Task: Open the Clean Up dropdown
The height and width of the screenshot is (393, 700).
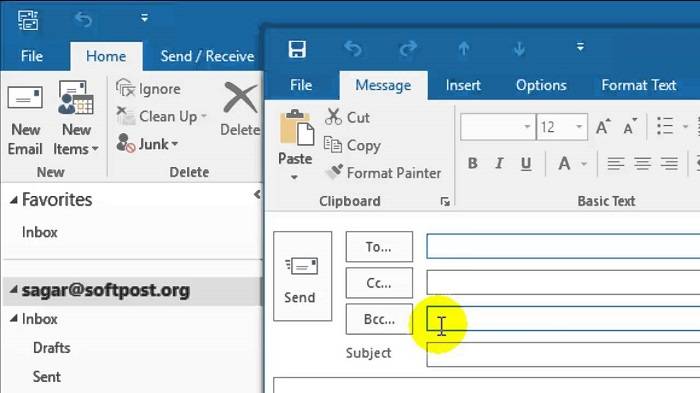Action: 162,116
